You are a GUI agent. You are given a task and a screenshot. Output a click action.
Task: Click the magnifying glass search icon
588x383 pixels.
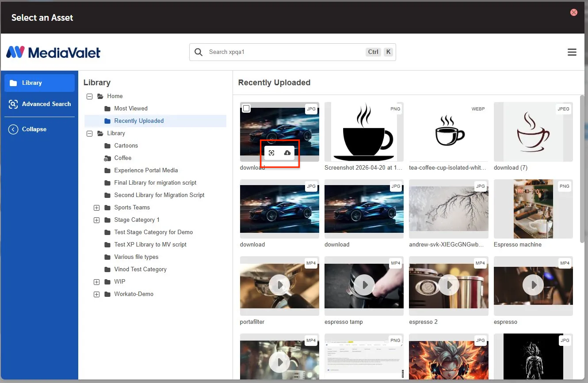tap(199, 52)
